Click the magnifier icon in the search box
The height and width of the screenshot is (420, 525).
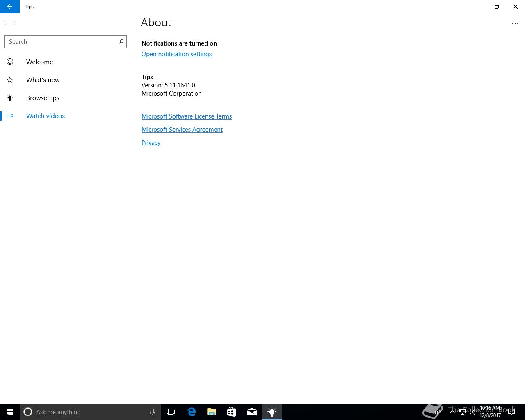coord(121,42)
